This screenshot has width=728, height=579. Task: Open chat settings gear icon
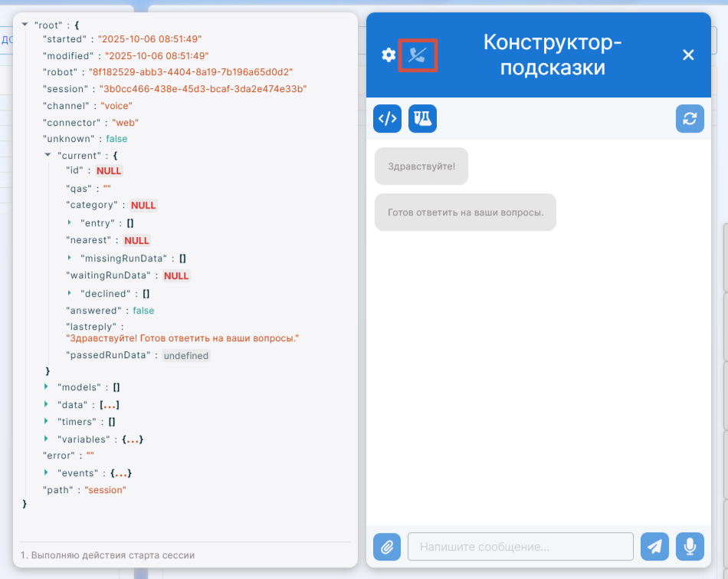click(389, 55)
